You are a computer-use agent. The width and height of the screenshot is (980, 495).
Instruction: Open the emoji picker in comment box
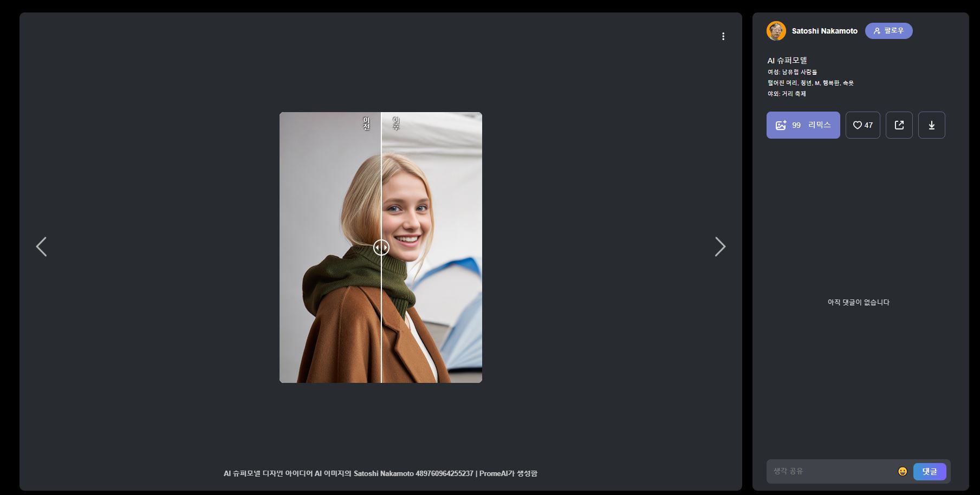902,471
